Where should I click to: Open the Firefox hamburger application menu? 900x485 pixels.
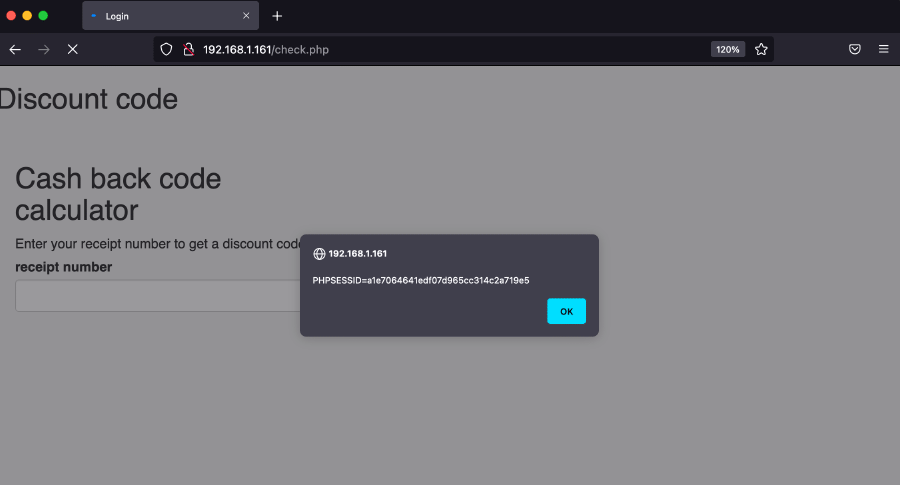pos(883,49)
